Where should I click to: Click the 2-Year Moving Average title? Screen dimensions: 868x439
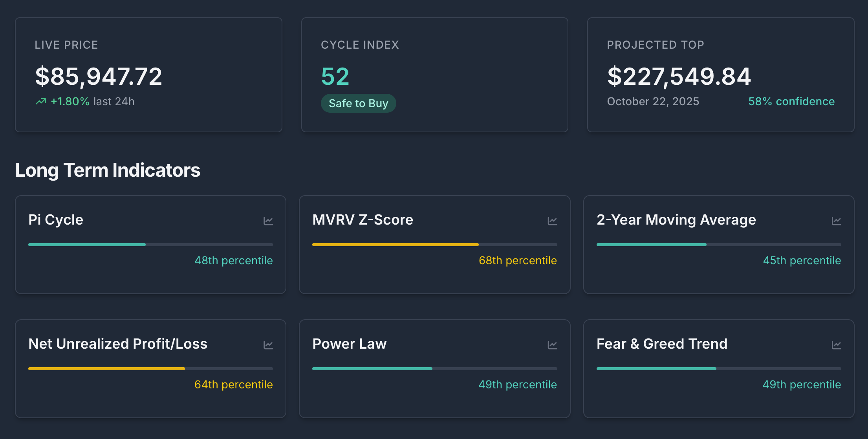point(676,220)
